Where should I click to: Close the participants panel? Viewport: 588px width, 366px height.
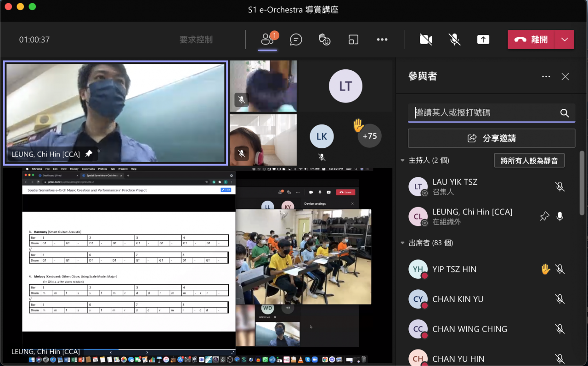coord(565,77)
